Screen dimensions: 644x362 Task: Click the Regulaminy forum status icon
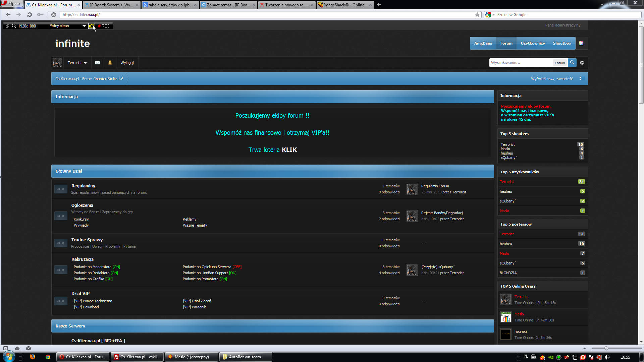coord(61,189)
